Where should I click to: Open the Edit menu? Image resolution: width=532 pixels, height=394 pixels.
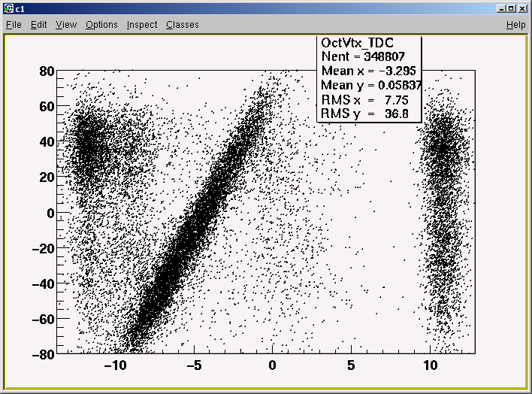pyautogui.click(x=38, y=25)
